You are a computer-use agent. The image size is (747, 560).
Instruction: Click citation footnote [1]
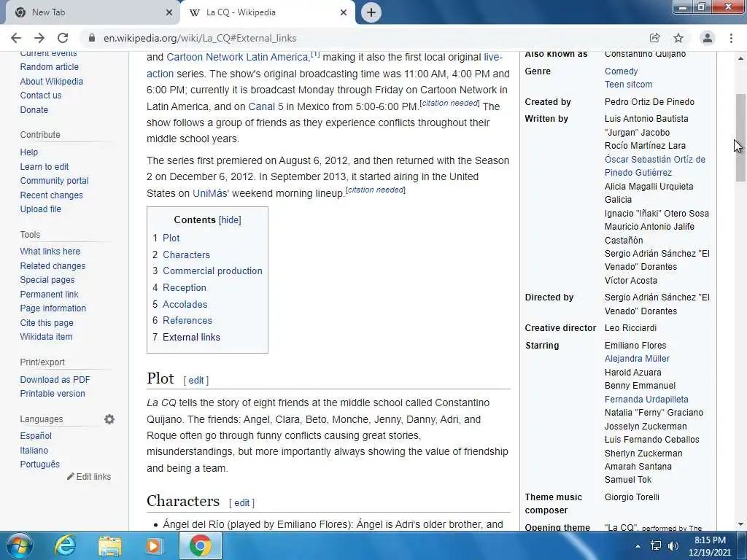tap(315, 54)
